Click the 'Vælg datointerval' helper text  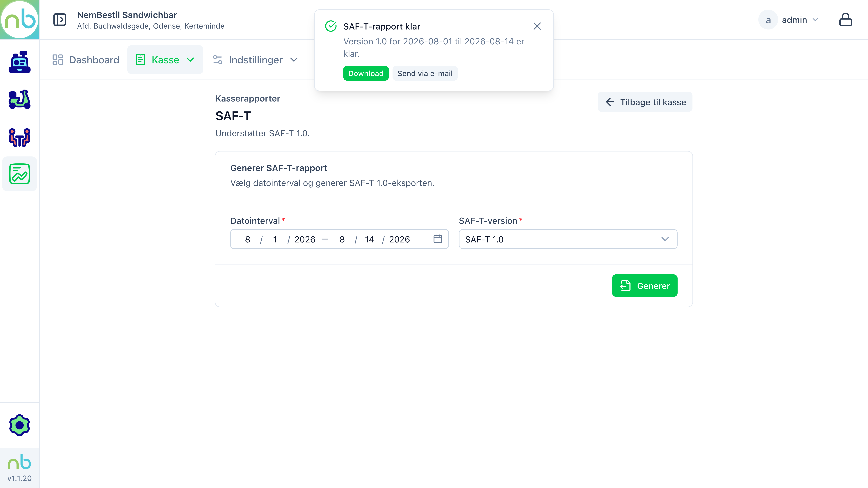click(x=332, y=183)
